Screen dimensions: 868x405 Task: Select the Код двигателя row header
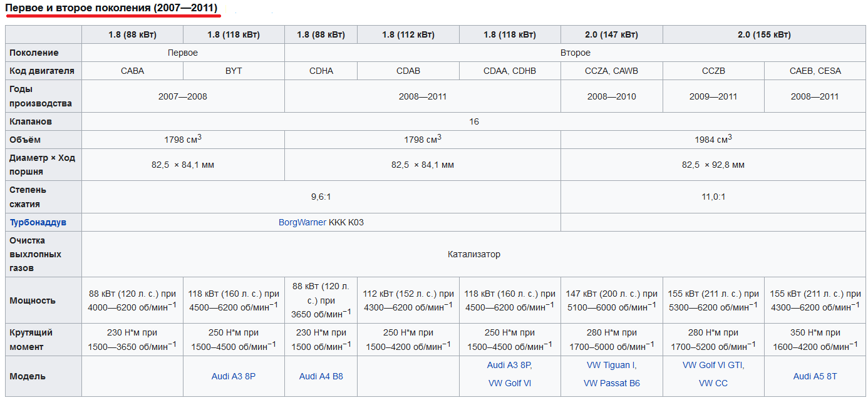[44, 71]
